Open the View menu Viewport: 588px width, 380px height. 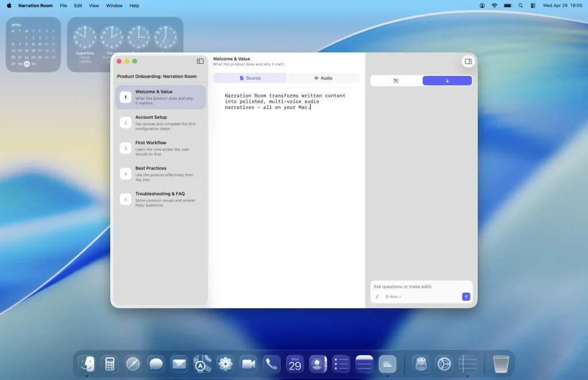(94, 6)
